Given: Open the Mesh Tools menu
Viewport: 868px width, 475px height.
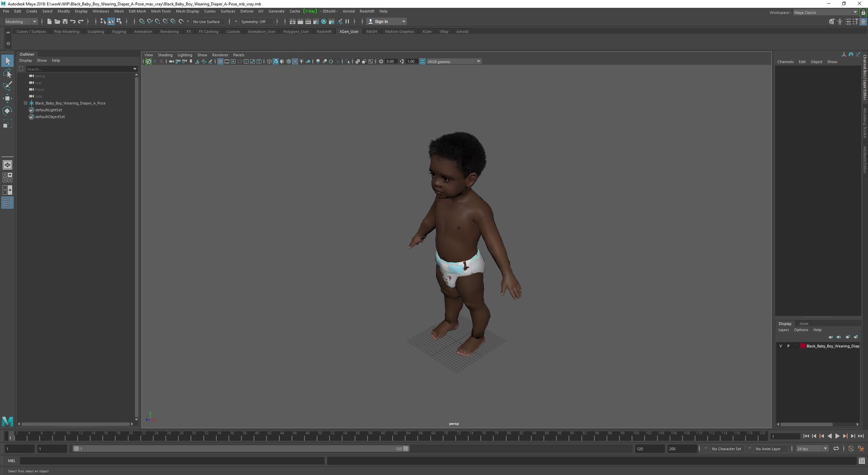Looking at the screenshot, I should [x=161, y=11].
